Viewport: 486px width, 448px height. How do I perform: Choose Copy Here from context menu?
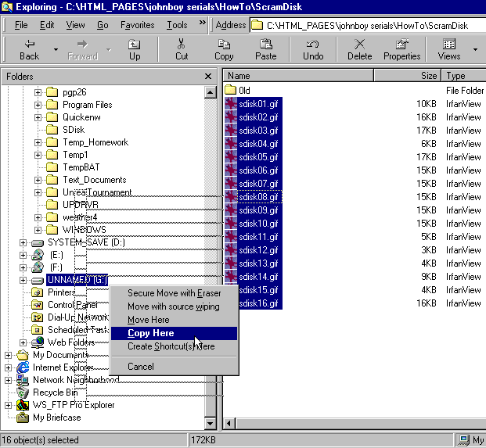(x=150, y=333)
